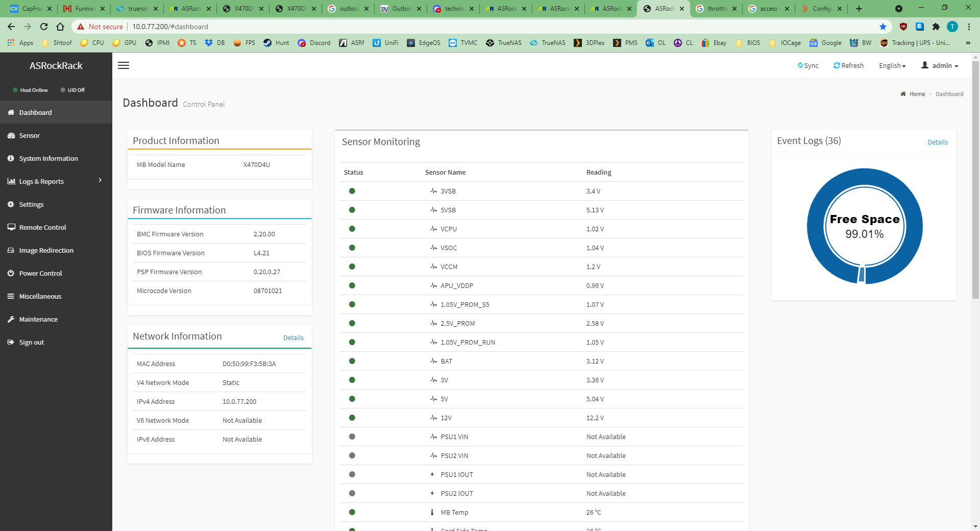Click the ASRockRack logo text
980x531 pixels.
(x=56, y=65)
